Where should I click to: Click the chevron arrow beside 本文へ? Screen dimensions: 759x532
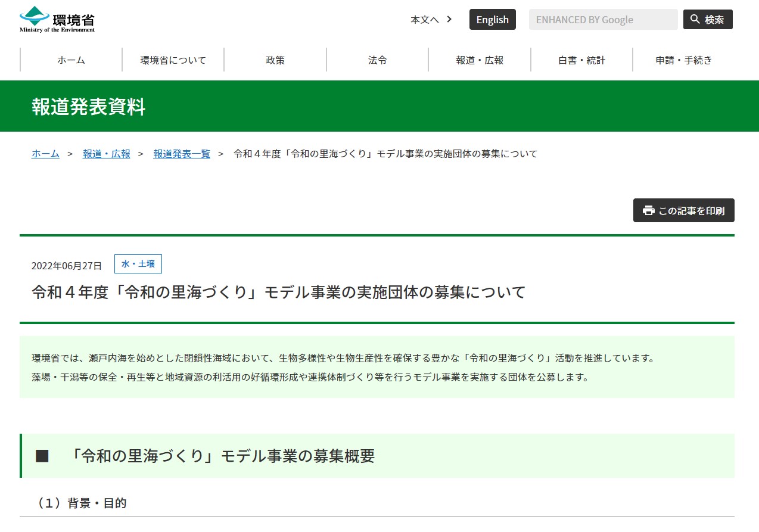pos(449,19)
